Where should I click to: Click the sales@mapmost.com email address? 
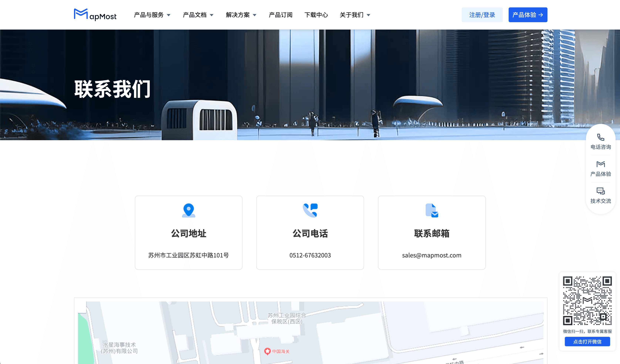432,255
